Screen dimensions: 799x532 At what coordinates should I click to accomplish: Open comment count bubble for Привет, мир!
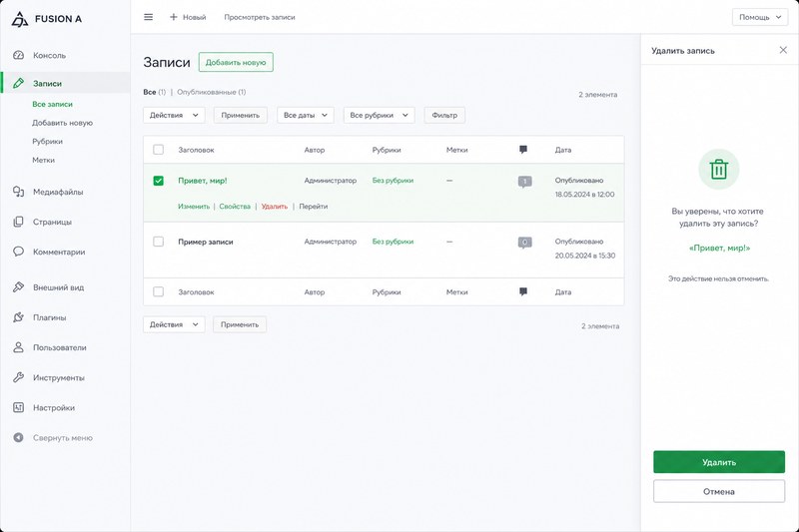(525, 182)
